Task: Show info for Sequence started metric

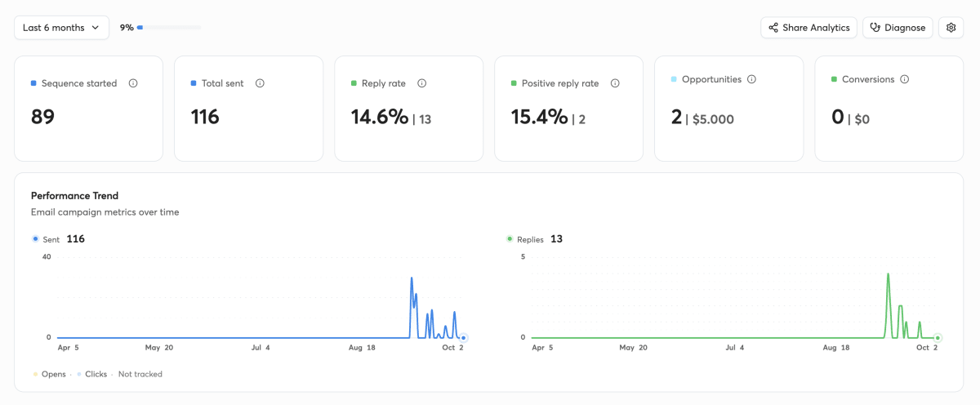Action: (x=133, y=83)
